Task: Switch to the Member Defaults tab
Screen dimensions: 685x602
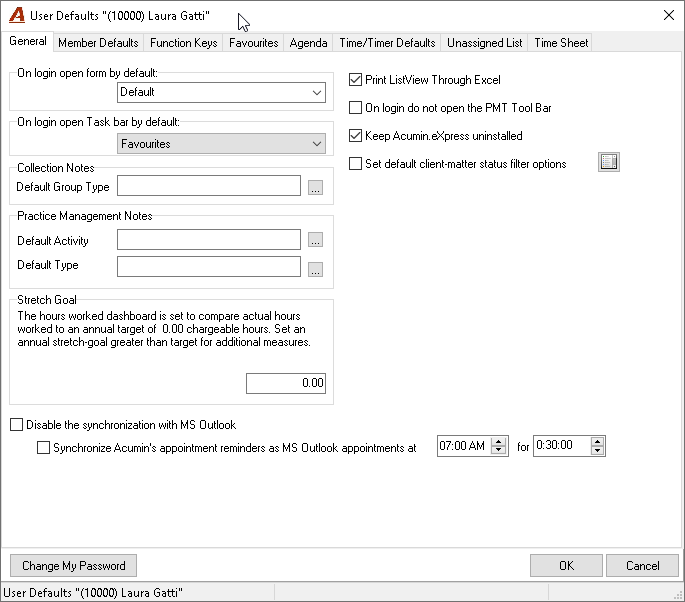Action: 98,43
